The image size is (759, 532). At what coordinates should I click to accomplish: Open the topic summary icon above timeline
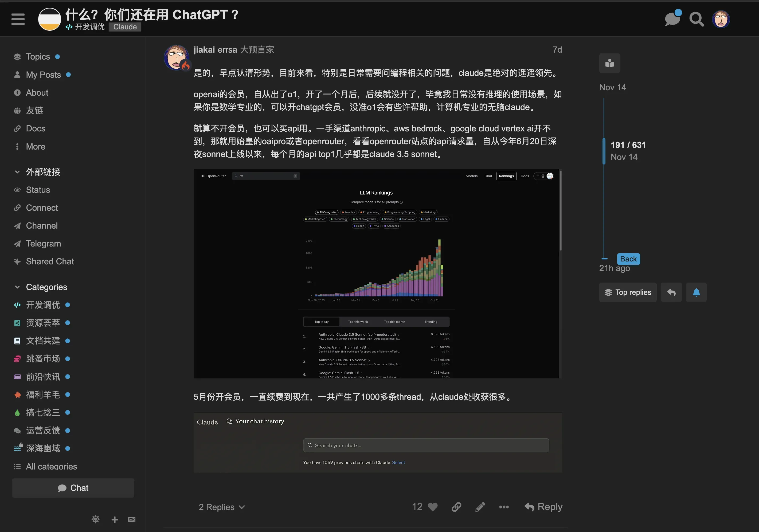pos(610,63)
